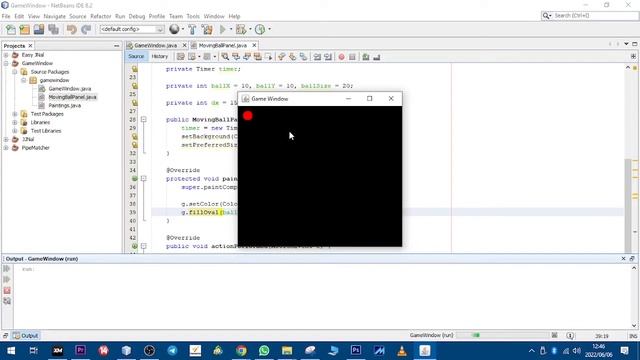Screen dimensions: 640x360
Task: Click the Windows Start button
Action: (x=11, y=351)
